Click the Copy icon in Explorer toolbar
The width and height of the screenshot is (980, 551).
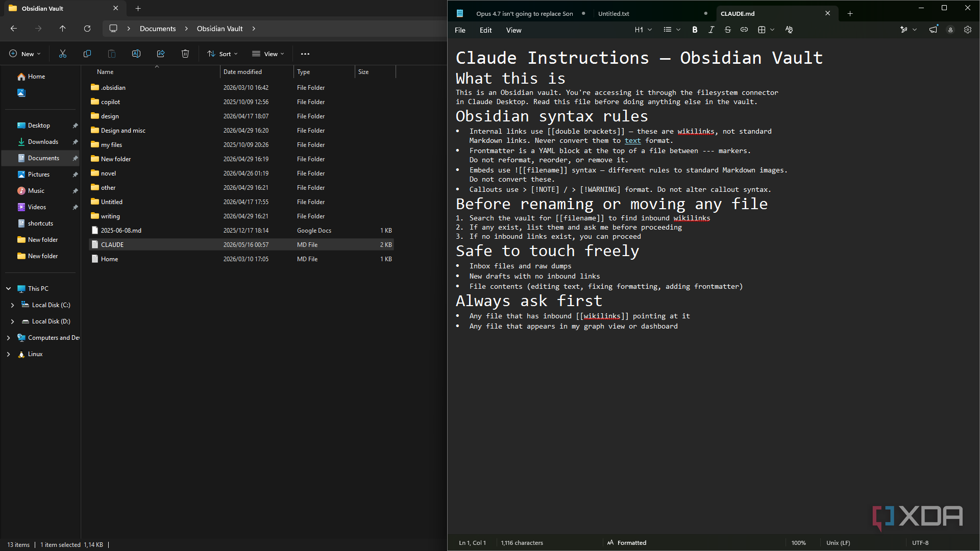[x=87, y=54]
